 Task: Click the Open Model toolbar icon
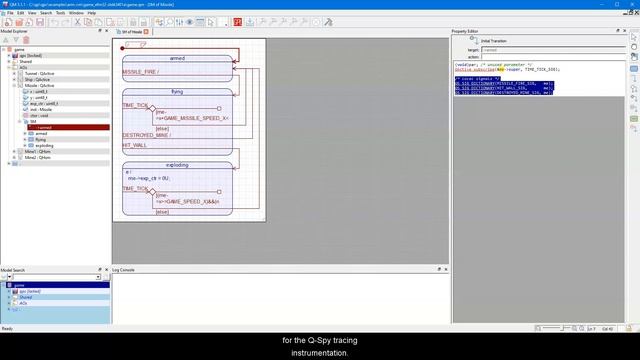pos(19,22)
